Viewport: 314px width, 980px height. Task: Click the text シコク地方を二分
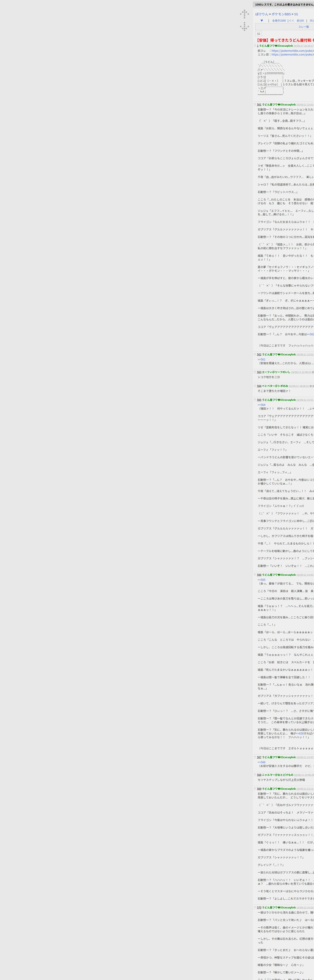[x=269, y=377]
